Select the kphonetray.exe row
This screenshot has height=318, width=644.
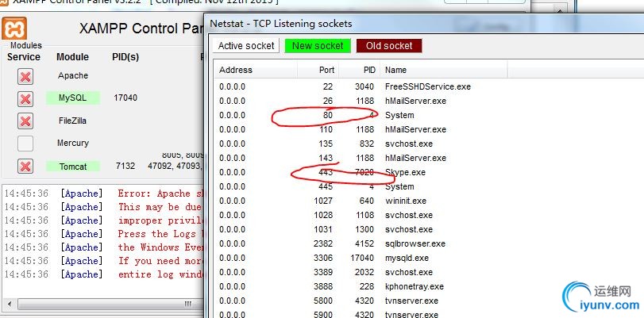coord(427,286)
